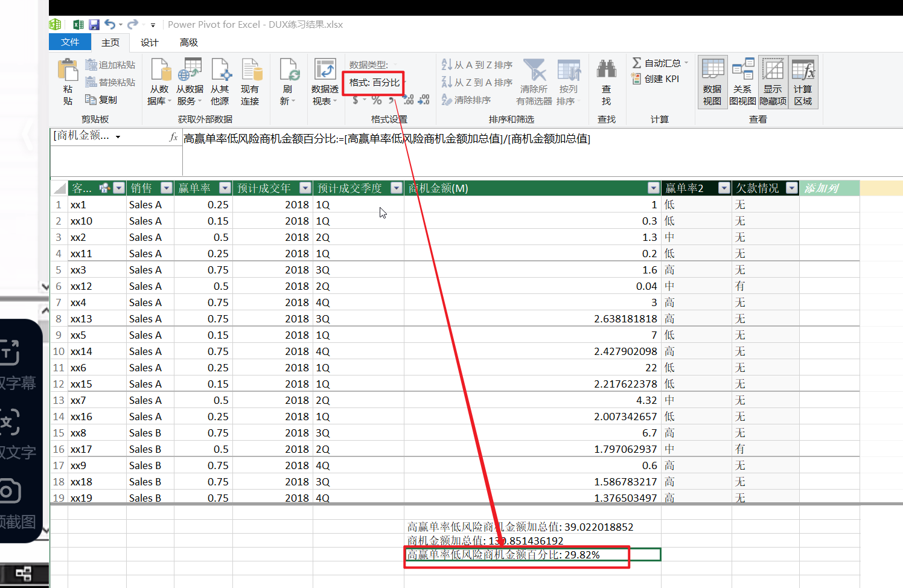Click the select-all table corner
The height and width of the screenshot is (588, 903).
tap(59, 188)
